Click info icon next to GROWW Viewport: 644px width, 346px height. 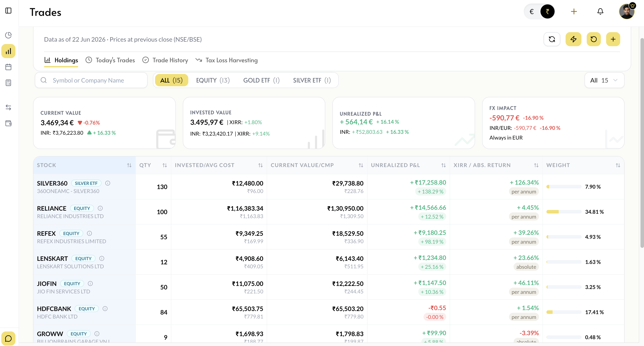tap(97, 334)
